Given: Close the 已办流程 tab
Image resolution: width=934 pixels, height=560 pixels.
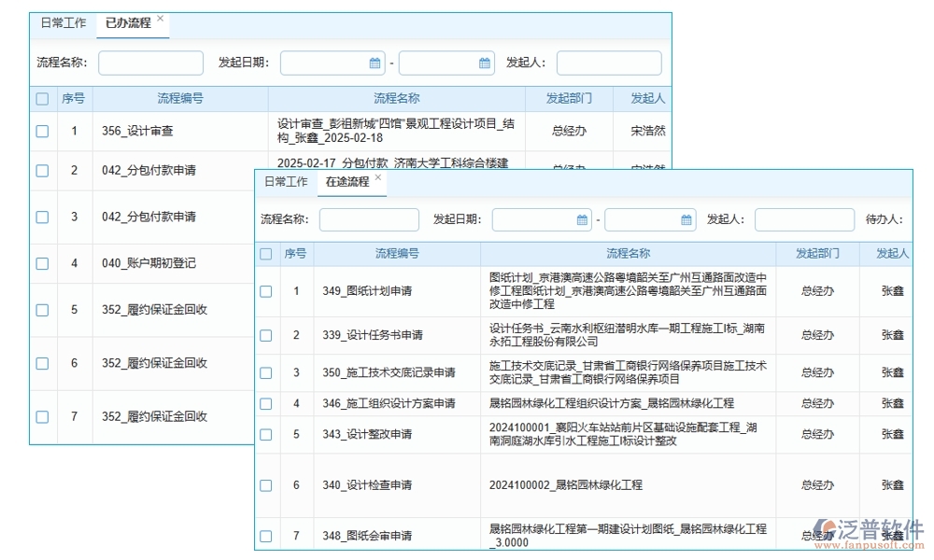Looking at the screenshot, I should 160,17.
